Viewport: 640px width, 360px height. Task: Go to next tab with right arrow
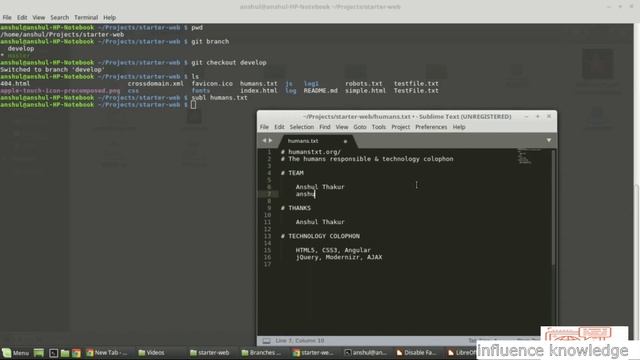[270, 140]
